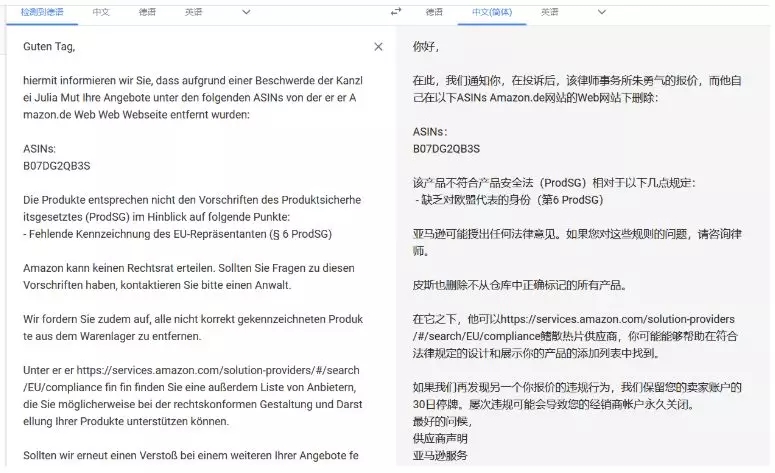Choose 英语 as source language
This screenshot has height=473, width=775.
point(194,12)
